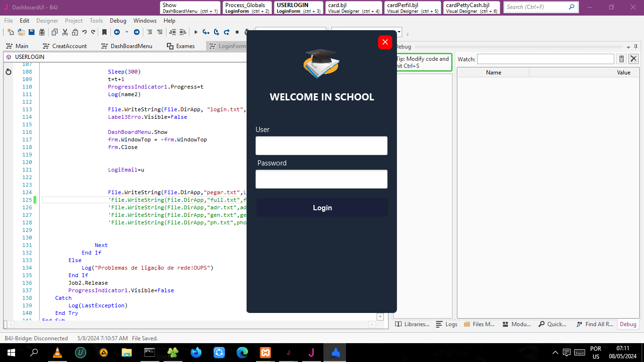Switch to the CreatAccount module tab
The height and width of the screenshot is (362, 644).
(x=65, y=46)
